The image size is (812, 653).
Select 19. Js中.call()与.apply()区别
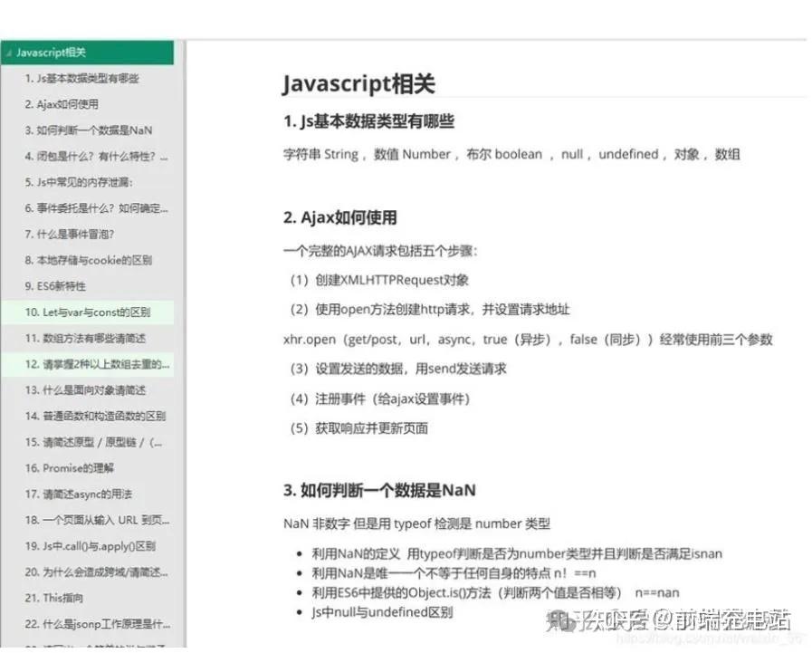pyautogui.click(x=86, y=545)
